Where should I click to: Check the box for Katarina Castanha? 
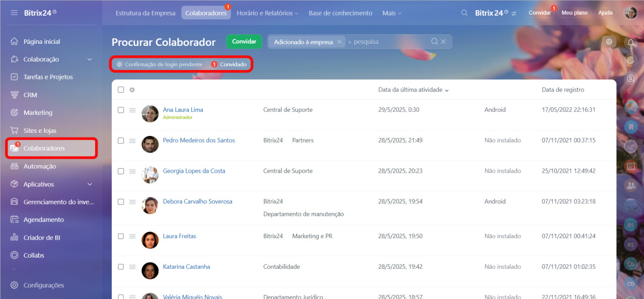121,267
